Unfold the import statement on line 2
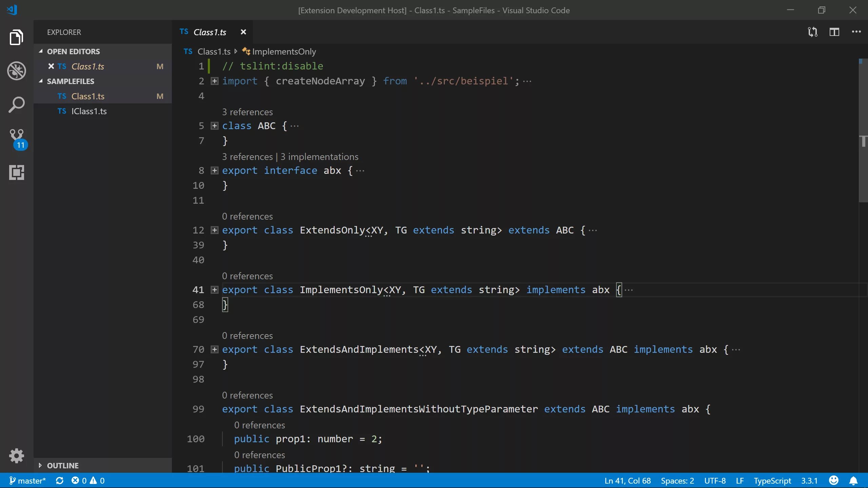 214,81
